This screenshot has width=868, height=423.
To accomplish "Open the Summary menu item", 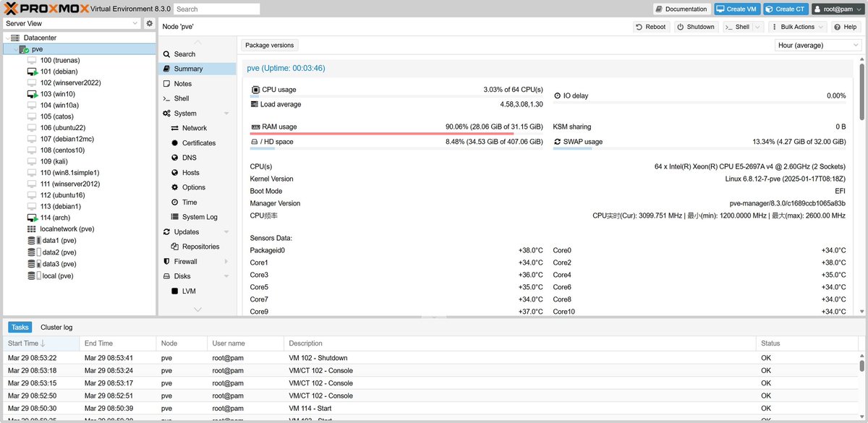I will click(x=197, y=69).
